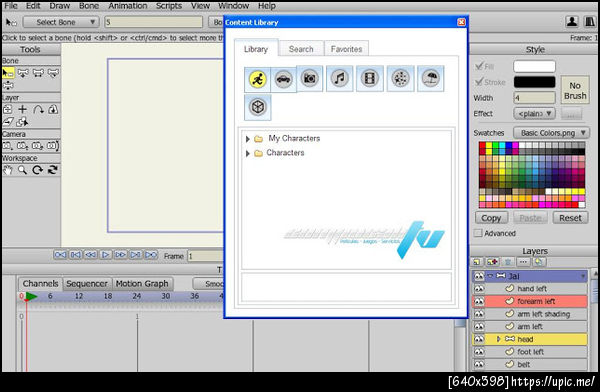Pick the red swatch in the color palette

click(482, 145)
